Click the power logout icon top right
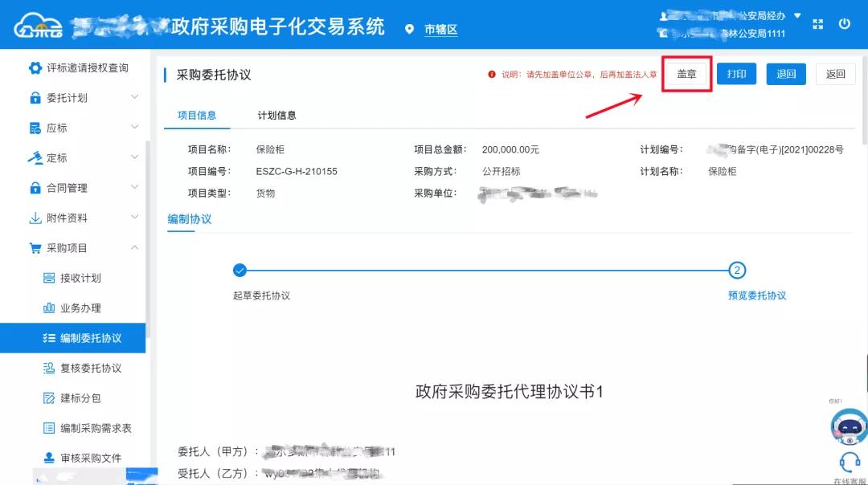The image size is (868, 485). click(845, 24)
